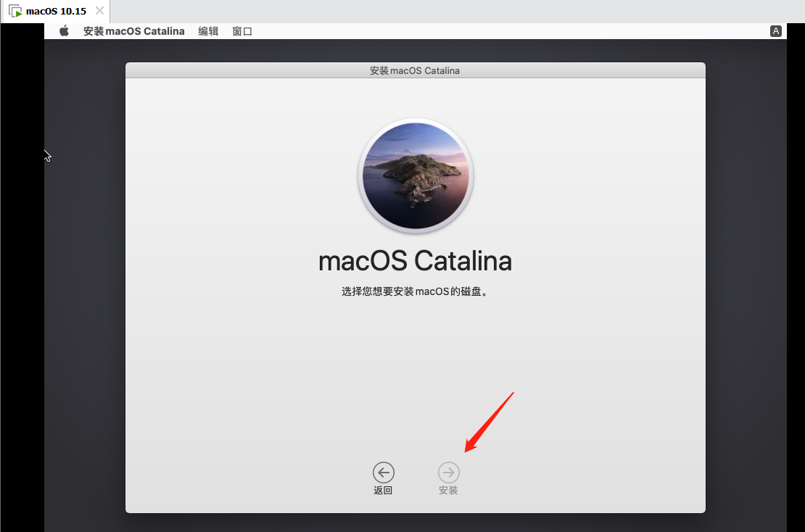Click the macOS Catalina heading text
The height and width of the screenshot is (532, 805).
416,261
